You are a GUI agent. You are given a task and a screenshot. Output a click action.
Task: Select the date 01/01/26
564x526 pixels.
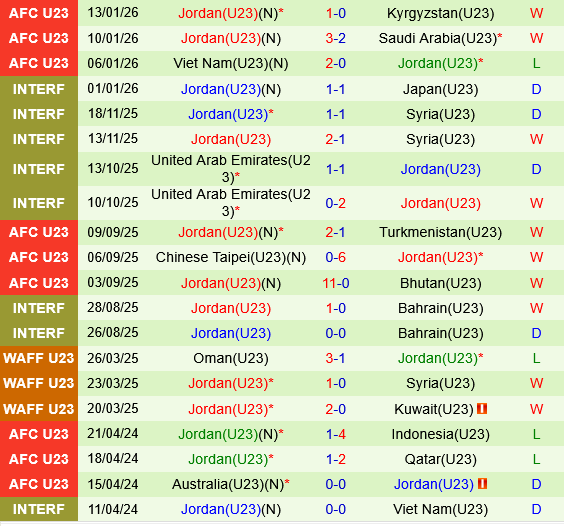point(113,89)
